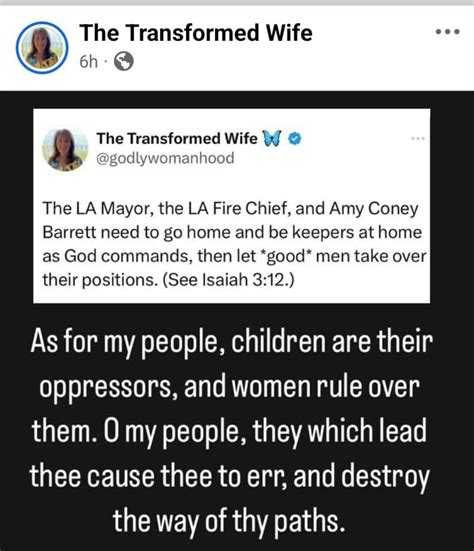Viewport: 474px width, 551px height.
Task: Click the globe public audience icon
Action: click(x=124, y=61)
